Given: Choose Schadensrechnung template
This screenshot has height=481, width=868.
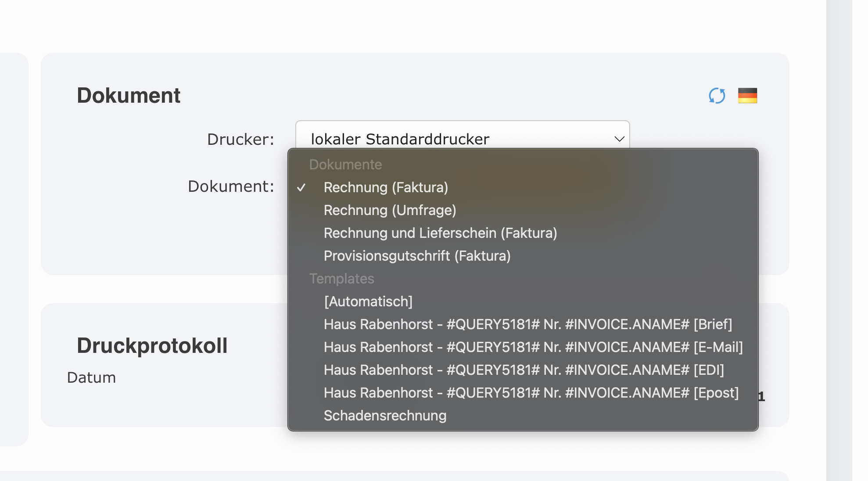Looking at the screenshot, I should [x=385, y=416].
